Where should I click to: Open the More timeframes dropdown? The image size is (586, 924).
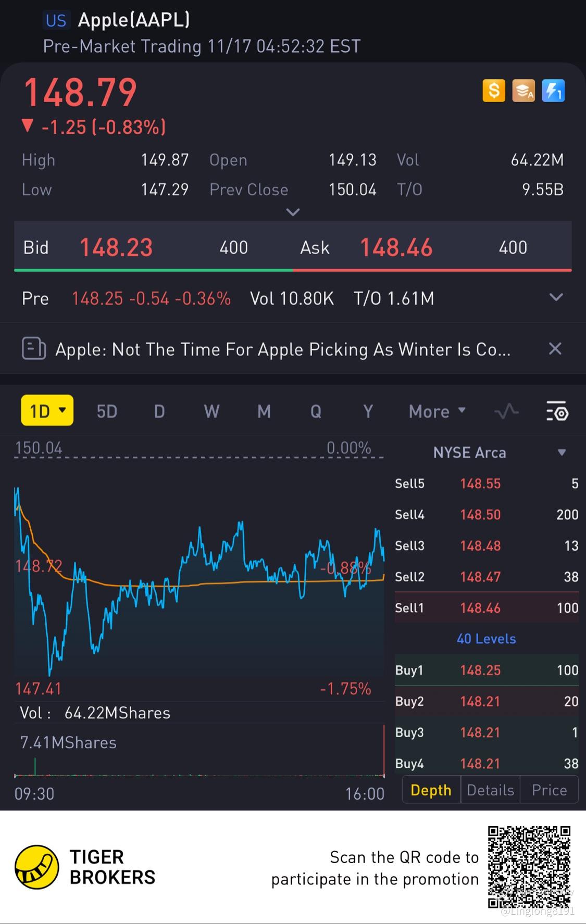pyautogui.click(x=437, y=412)
